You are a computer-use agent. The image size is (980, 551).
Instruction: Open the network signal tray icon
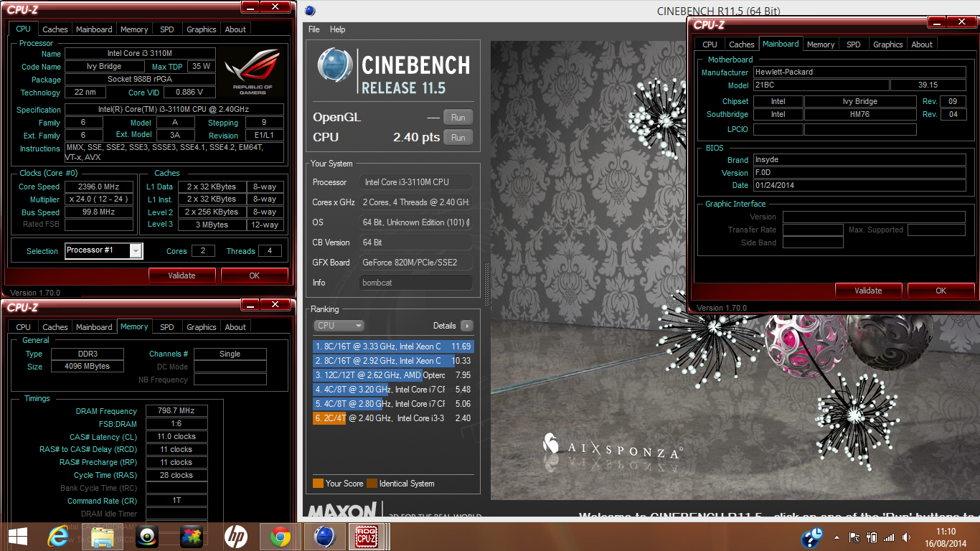(x=890, y=537)
